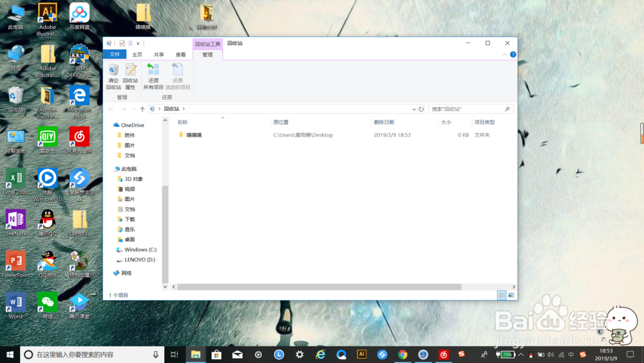Viewport: 644px width, 363px height.
Task: Switch to the 查看 ribbon tab
Action: point(181,55)
